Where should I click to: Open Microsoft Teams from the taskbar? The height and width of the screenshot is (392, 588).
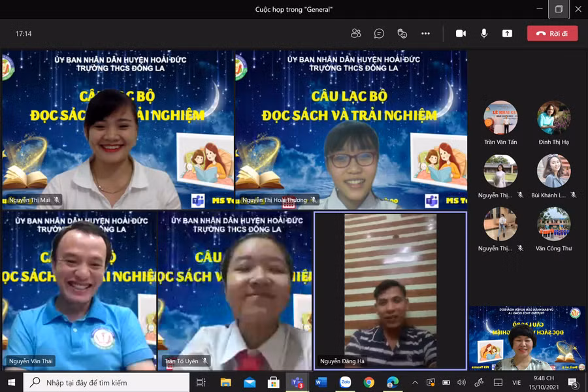[297, 382]
